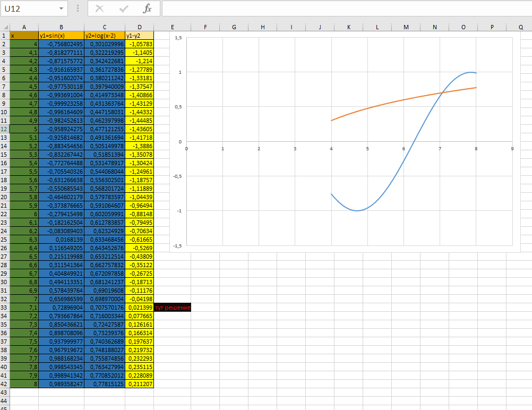Click header cell 'y1=sin(x)'
532x410 pixels.
(62, 36)
